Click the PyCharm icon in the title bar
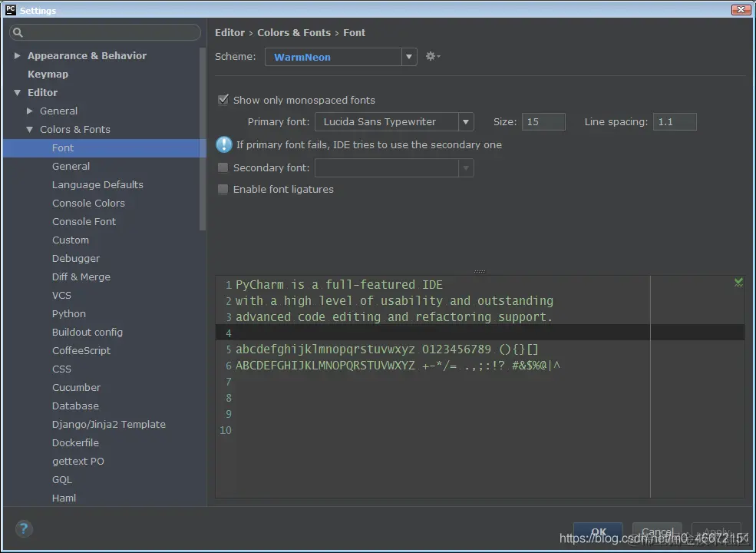 (10, 10)
